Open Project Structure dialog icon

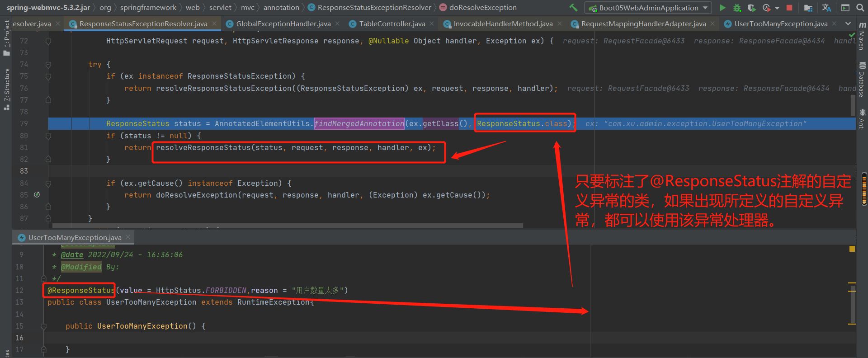pos(808,8)
